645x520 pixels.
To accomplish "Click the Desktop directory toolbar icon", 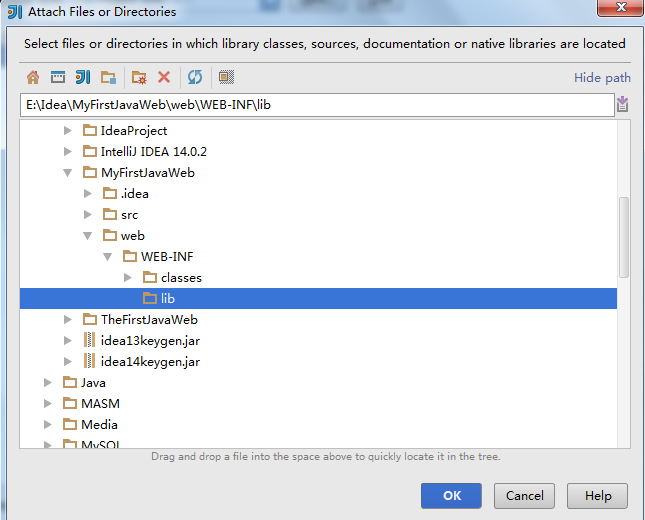I will (58, 77).
